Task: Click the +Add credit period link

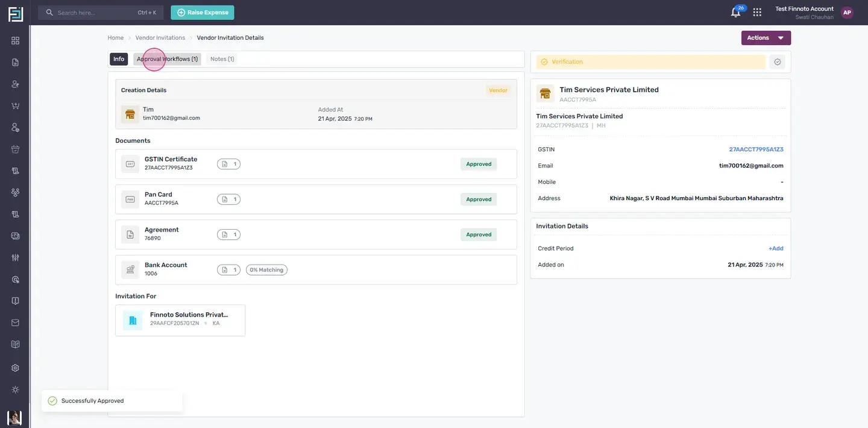Action: 776,248
